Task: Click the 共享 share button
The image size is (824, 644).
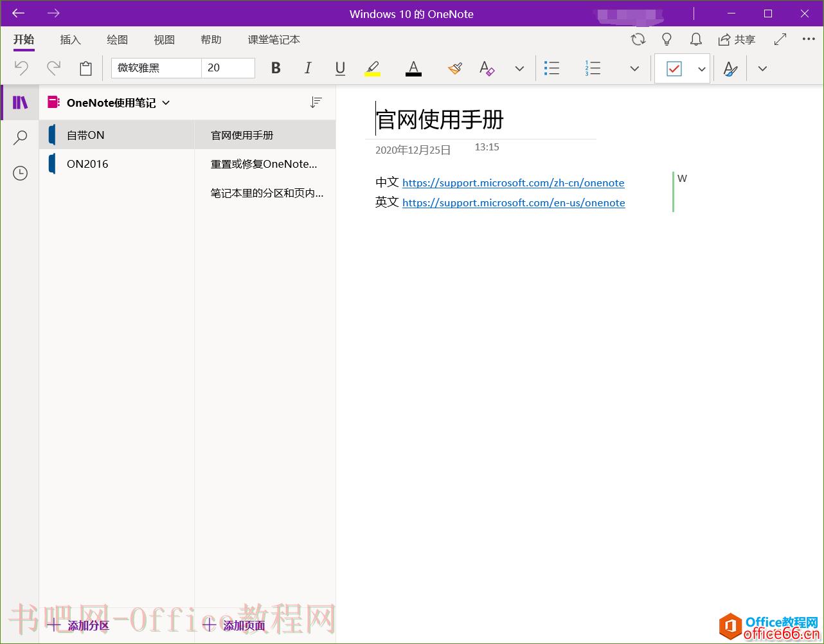Action: pos(737,39)
